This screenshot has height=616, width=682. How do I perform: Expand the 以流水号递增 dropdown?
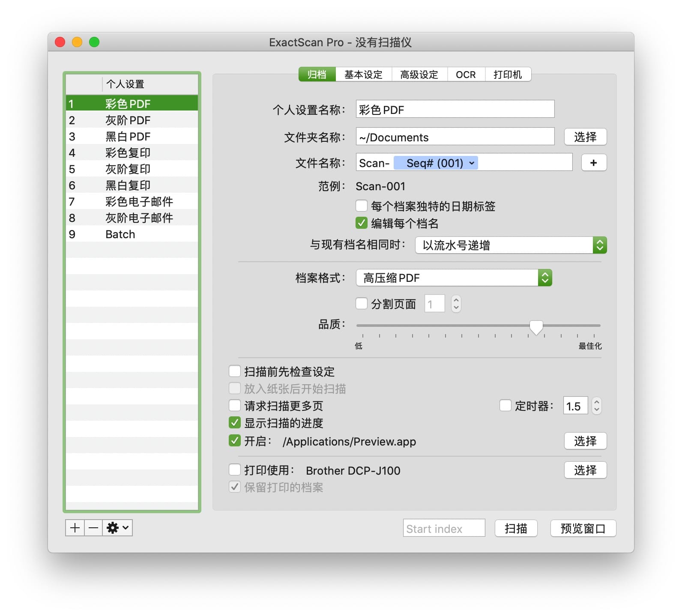[511, 245]
